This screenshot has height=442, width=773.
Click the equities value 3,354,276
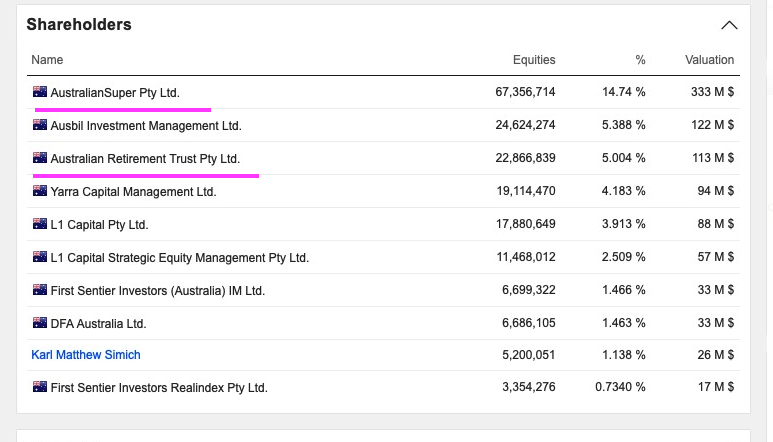pos(528,387)
